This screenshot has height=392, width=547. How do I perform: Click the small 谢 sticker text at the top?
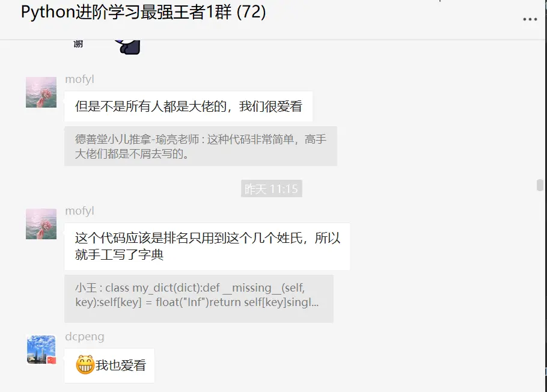[78, 44]
